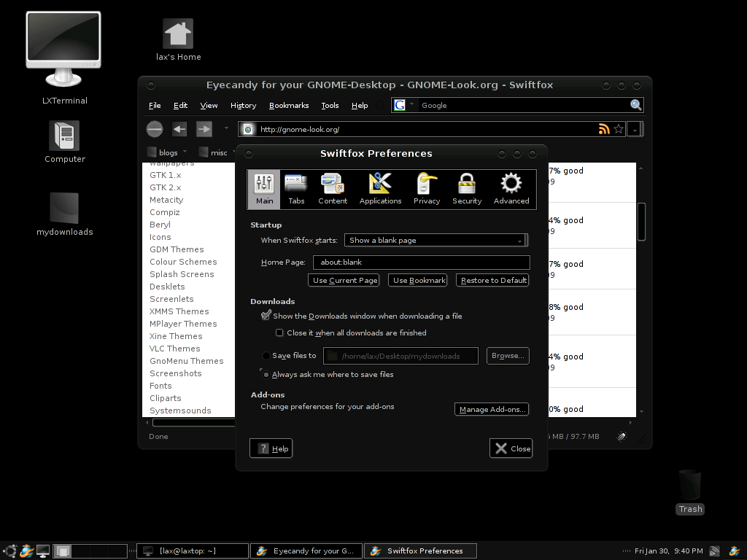Expand the 'When Swiftfox starts' dropdown
Screen dimensions: 747x560
click(436, 240)
